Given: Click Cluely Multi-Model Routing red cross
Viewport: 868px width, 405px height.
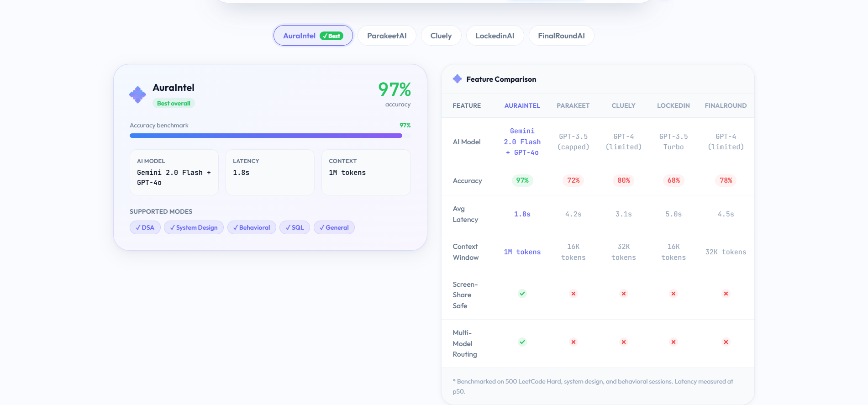Looking at the screenshot, I should [x=624, y=342].
